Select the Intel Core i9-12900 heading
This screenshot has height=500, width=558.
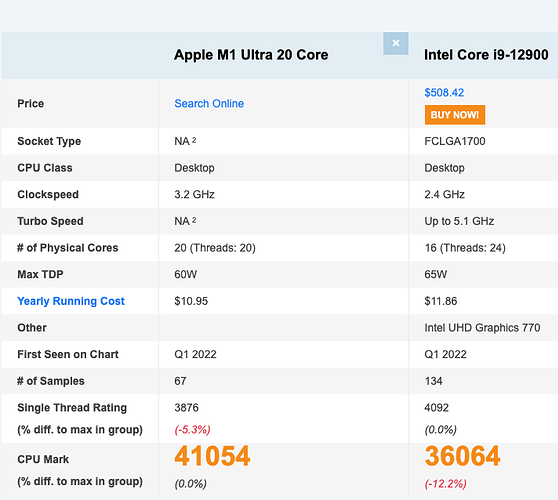pos(486,55)
